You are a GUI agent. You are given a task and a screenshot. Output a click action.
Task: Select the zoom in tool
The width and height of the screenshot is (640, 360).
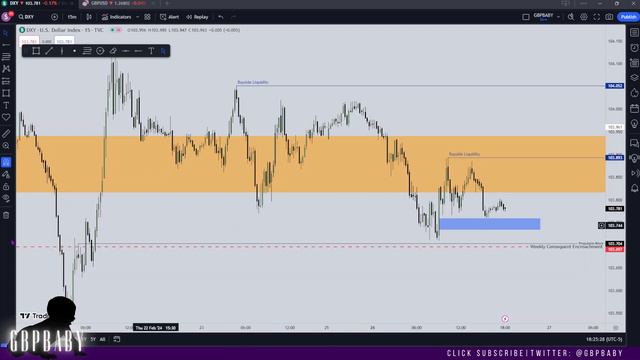coord(6,146)
